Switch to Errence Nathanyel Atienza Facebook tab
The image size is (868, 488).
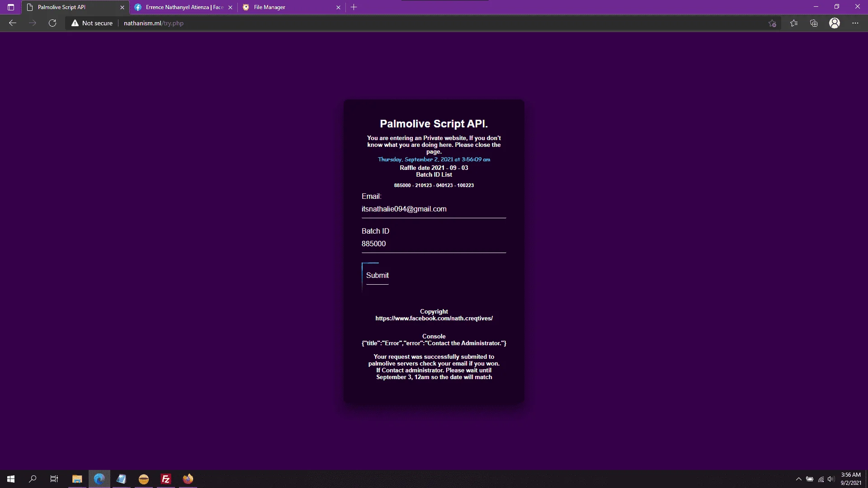pos(183,7)
